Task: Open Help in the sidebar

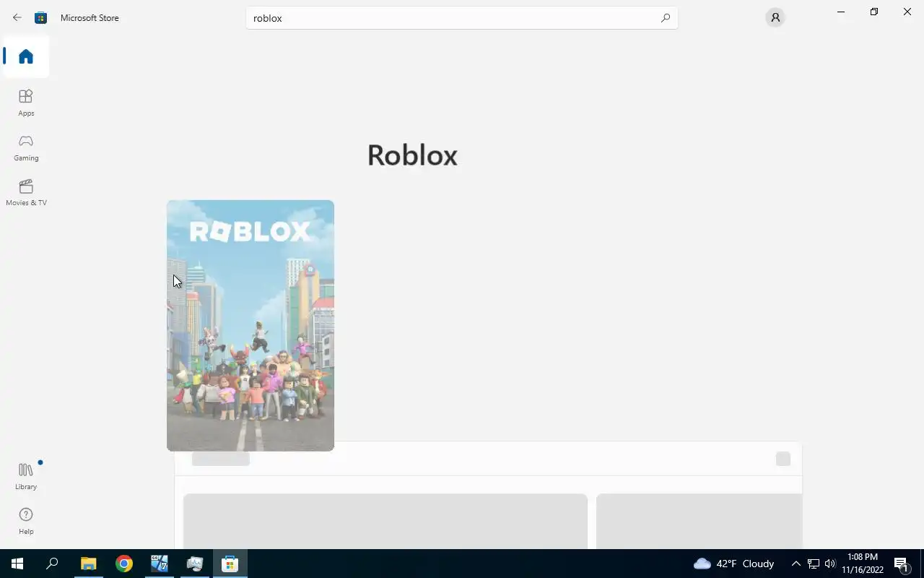Action: coord(26,521)
